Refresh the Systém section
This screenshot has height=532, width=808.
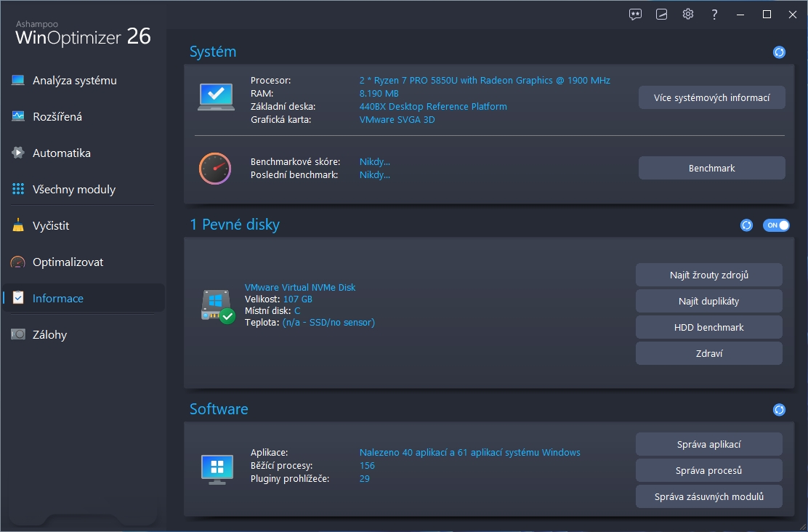[779, 52]
